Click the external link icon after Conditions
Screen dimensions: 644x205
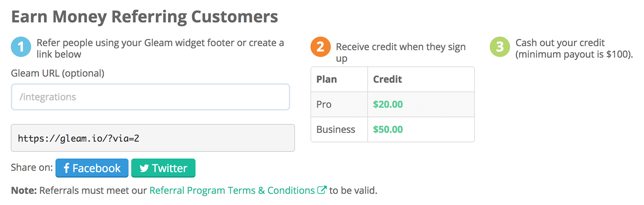point(322,190)
